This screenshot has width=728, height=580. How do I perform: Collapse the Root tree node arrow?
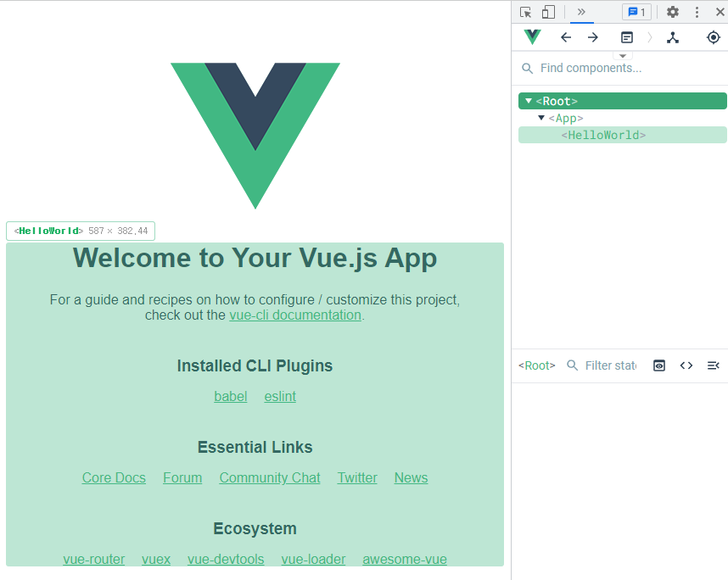coord(529,101)
